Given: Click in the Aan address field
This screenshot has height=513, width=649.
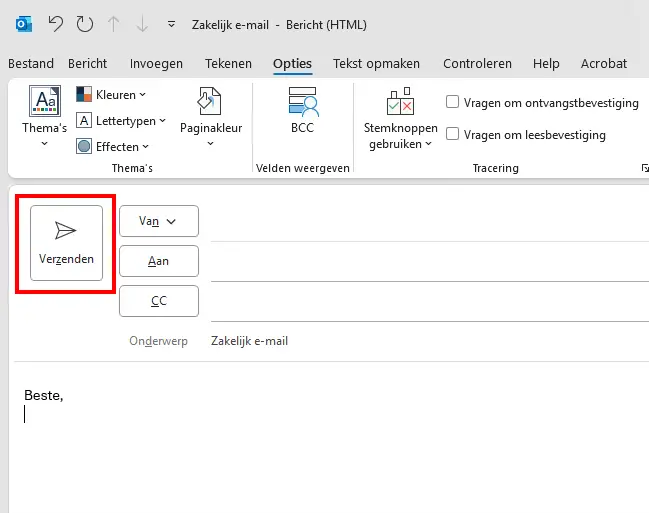Looking at the screenshot, I should pyautogui.click(x=430, y=262).
